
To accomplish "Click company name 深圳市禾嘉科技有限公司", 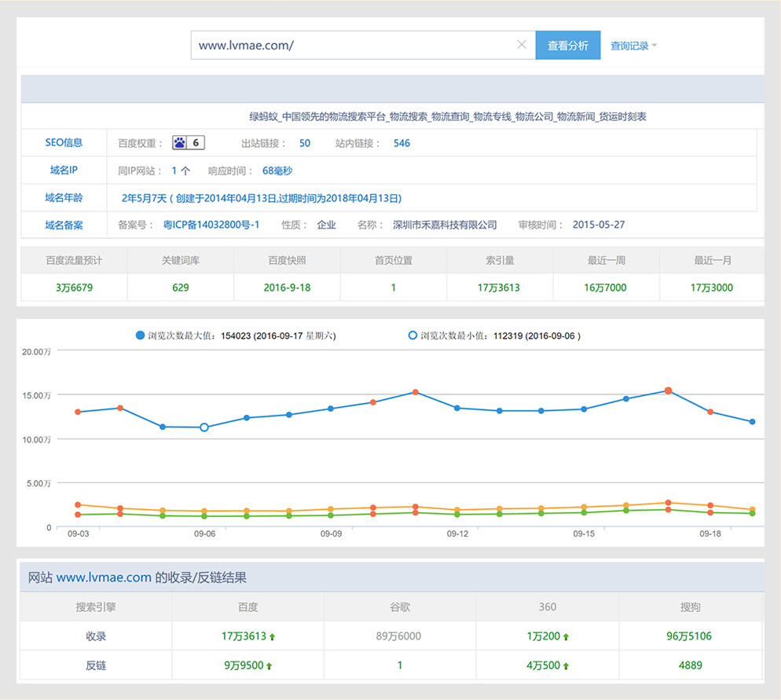I will [444, 225].
